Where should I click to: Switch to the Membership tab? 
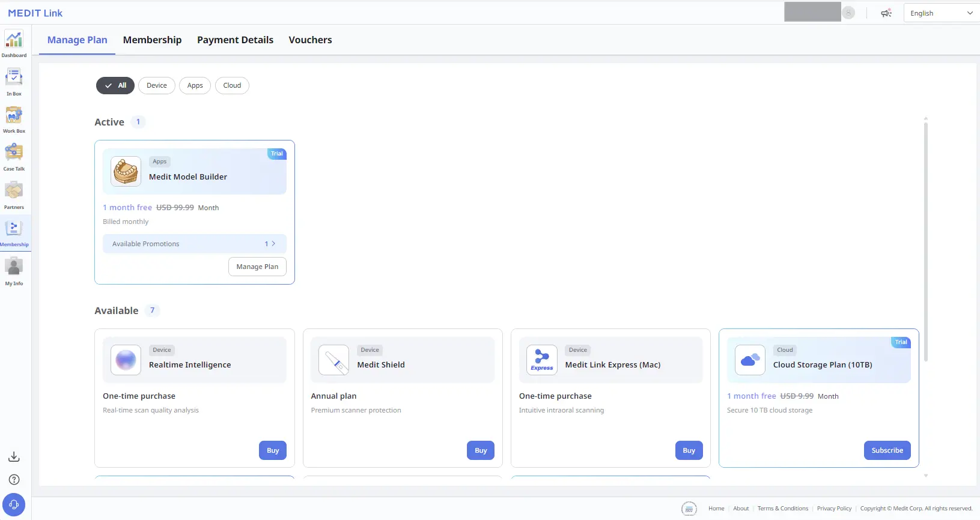tap(152, 40)
